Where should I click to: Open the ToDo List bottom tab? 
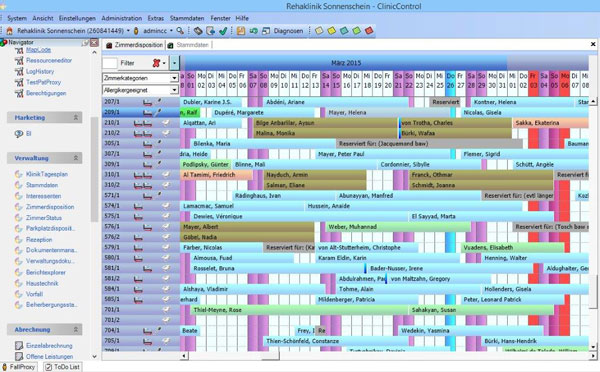click(x=62, y=367)
